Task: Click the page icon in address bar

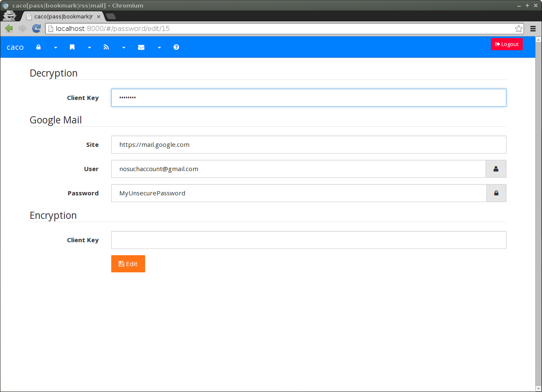Action: 51,28
